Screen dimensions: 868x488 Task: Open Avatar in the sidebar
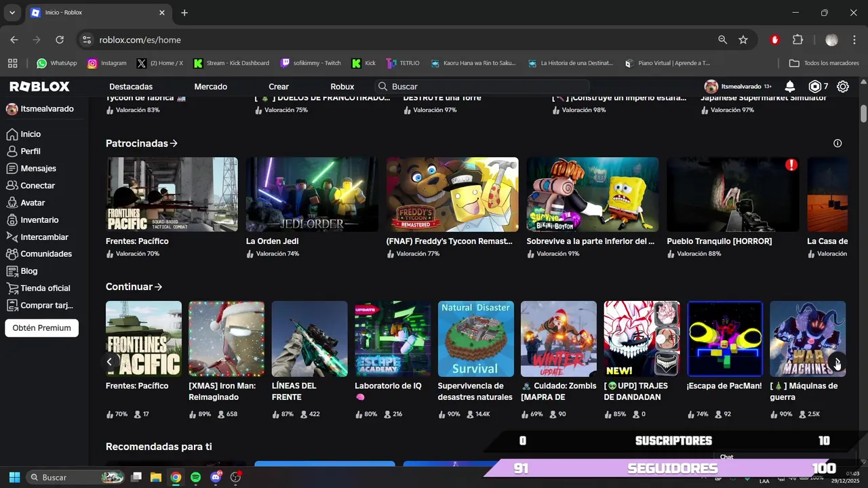(33, 203)
